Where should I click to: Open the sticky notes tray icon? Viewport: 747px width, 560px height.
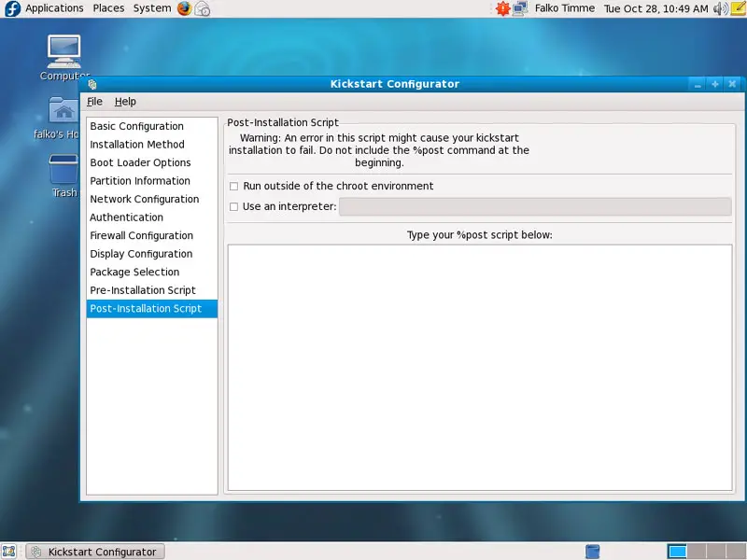coord(739,8)
